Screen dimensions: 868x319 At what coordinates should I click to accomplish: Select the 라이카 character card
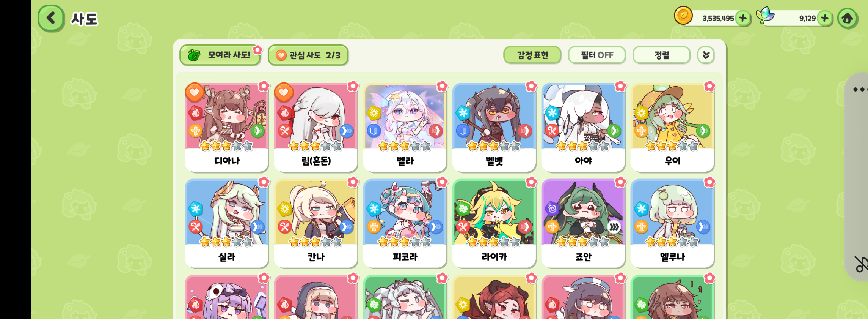(494, 223)
